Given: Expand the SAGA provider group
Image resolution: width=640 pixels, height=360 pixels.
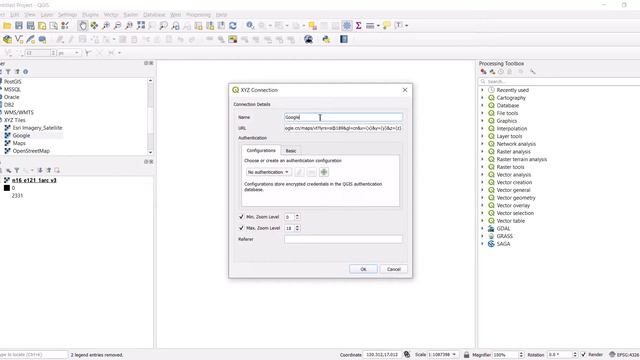Looking at the screenshot, I should [x=482, y=244].
